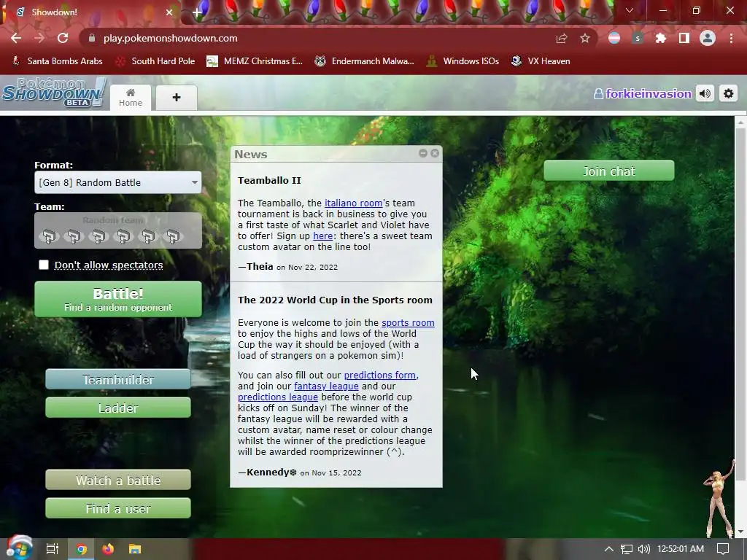This screenshot has width=747, height=560.
Task: Follow the italiano room link
Action: coord(354,203)
